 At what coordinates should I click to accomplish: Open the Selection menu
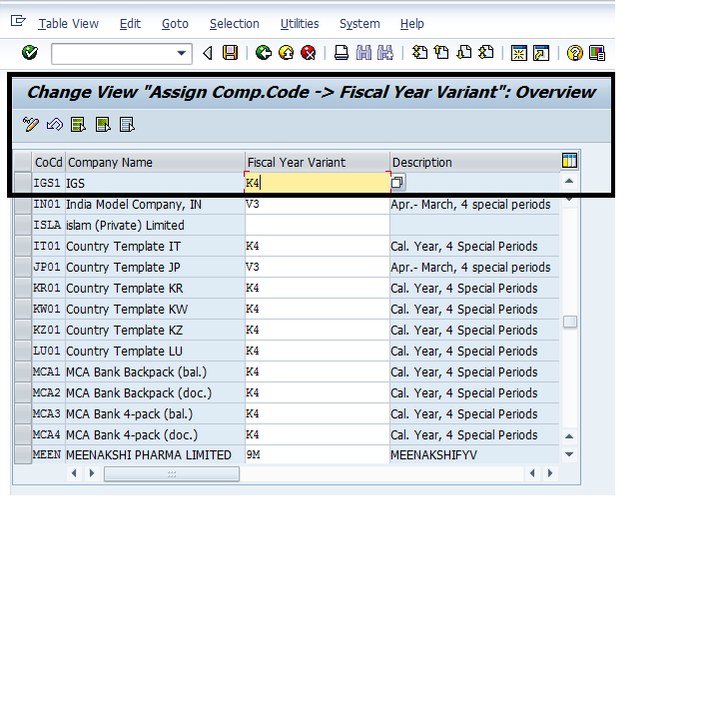click(235, 24)
